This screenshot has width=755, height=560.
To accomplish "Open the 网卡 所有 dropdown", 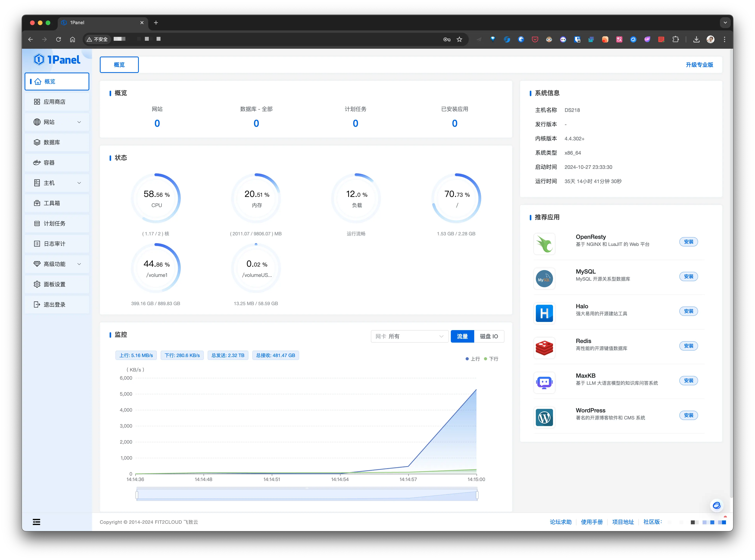I will pos(409,336).
